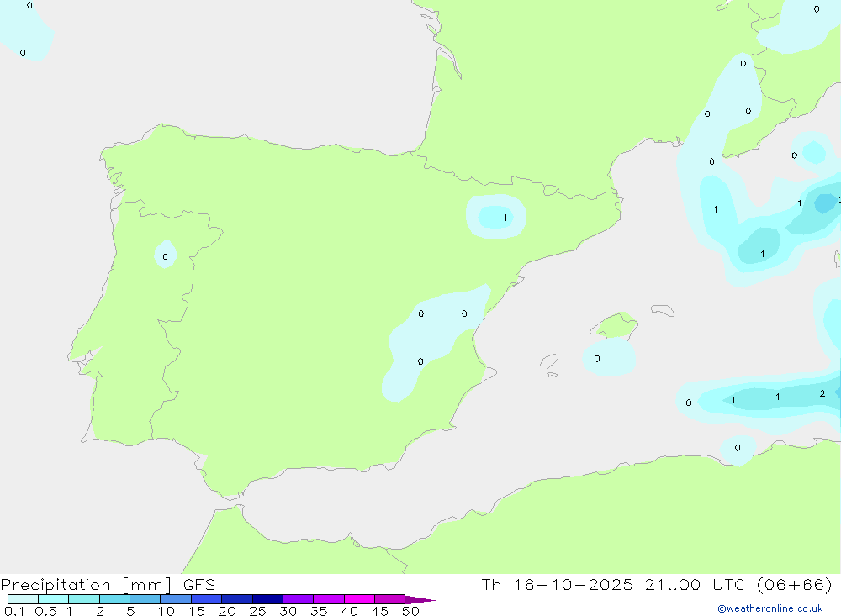Image resolution: width=841 pixels, height=616 pixels.
Task: Select the "50" legend scale label
Action: (410, 611)
